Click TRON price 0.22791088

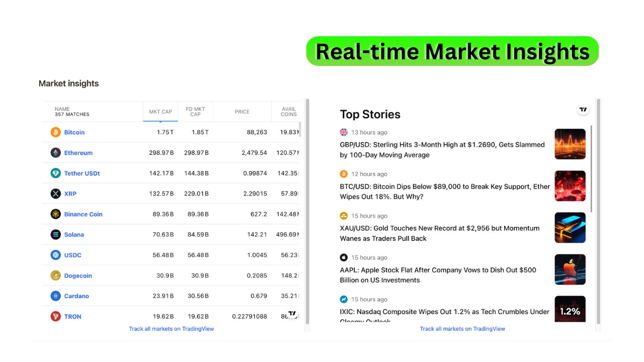[x=250, y=316]
